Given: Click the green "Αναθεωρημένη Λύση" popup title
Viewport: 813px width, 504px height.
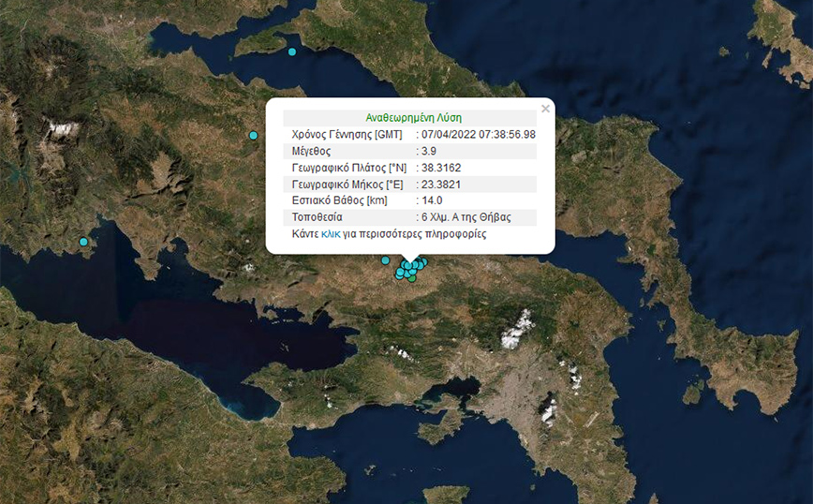Looking at the screenshot, I should coord(410,119).
